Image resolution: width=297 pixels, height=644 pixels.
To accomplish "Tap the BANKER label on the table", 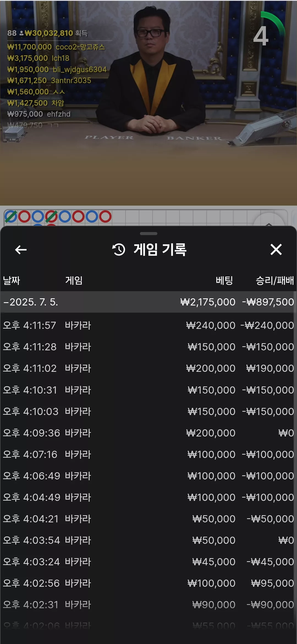I will (194, 138).
